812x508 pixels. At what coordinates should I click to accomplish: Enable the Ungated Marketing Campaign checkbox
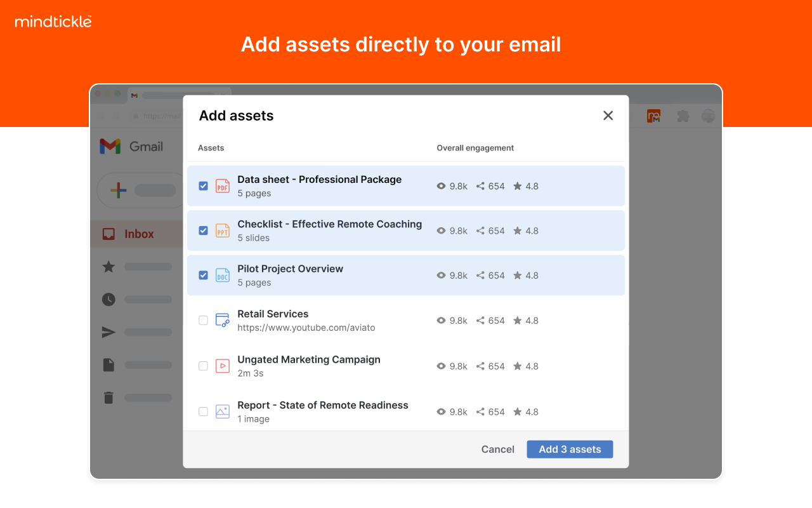[203, 366]
